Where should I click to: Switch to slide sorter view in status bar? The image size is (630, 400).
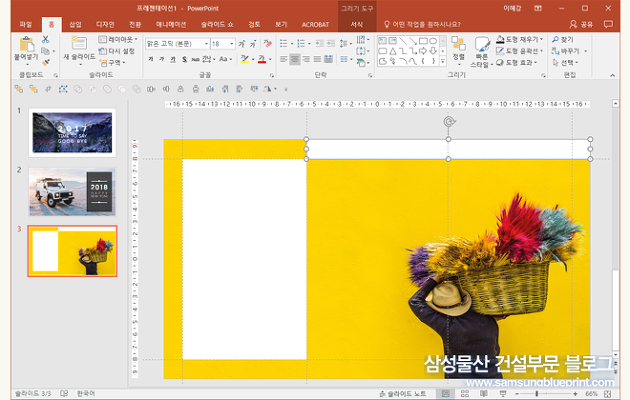coord(464,394)
